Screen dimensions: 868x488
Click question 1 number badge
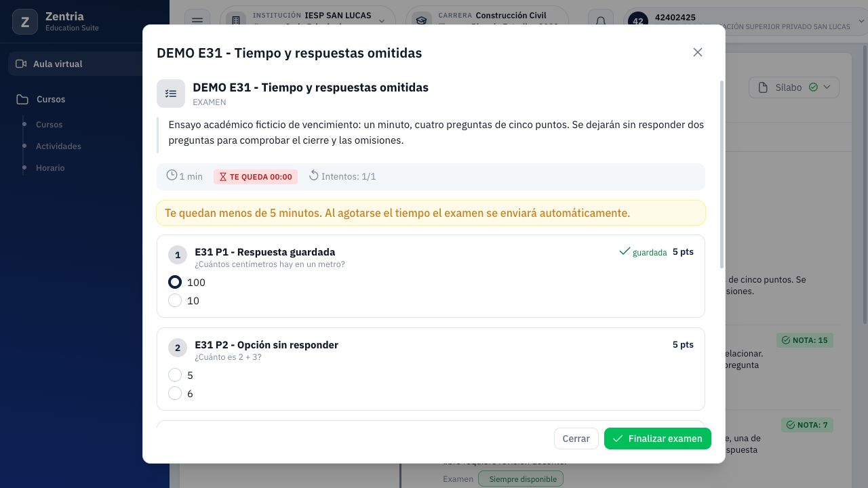point(178,255)
